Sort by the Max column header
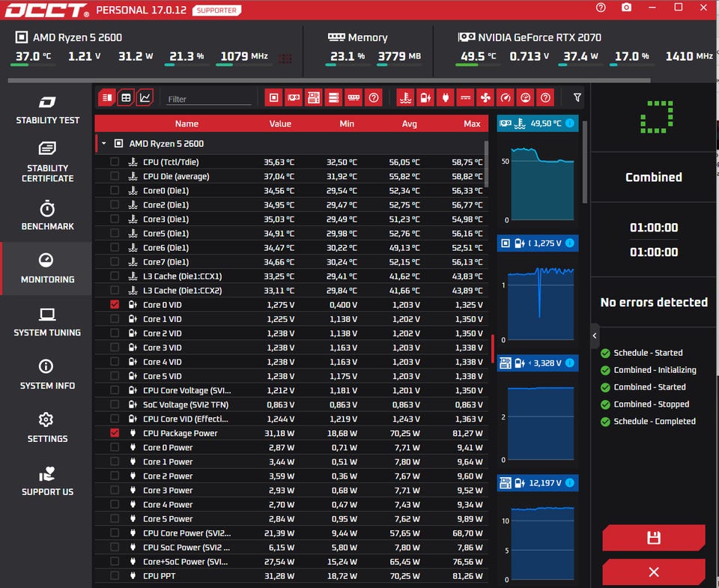Screen dimensions: 719x588 (472, 124)
